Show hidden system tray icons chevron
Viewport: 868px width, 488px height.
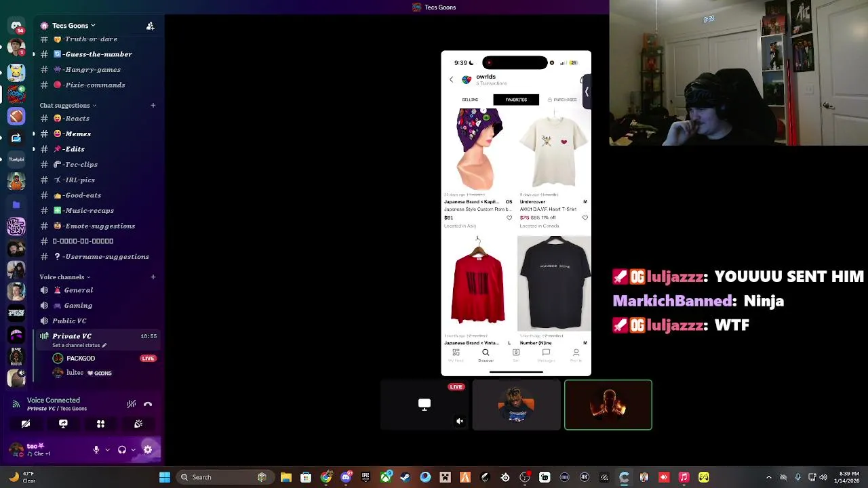[768, 477]
